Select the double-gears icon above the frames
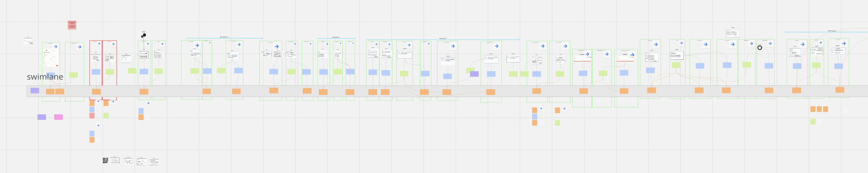The height and width of the screenshot is (173, 868). (143, 36)
